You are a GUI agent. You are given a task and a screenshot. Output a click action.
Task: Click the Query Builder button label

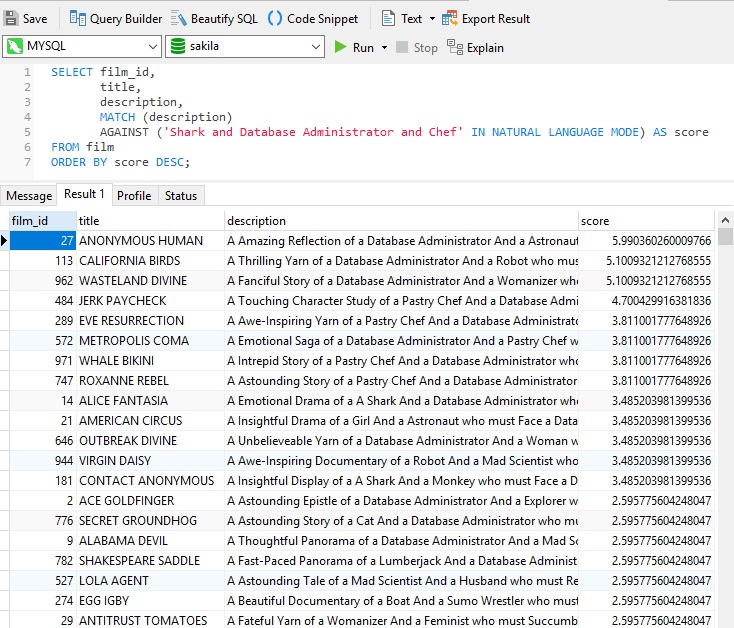pyautogui.click(x=126, y=19)
